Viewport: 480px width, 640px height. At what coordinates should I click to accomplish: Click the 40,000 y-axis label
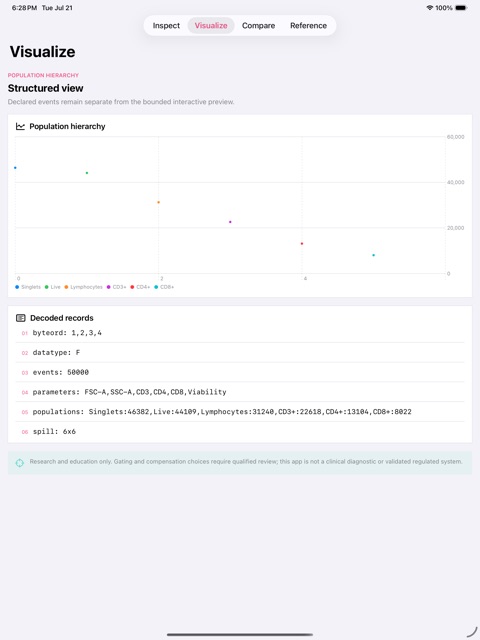coord(456,182)
